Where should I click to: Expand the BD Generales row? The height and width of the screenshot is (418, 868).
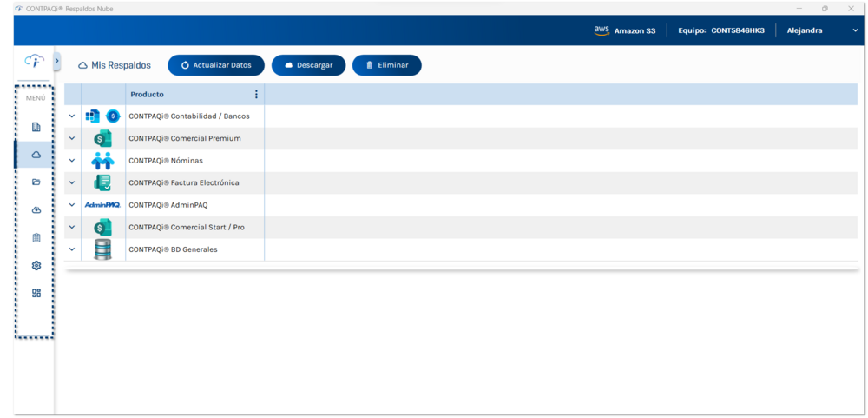[72, 249]
